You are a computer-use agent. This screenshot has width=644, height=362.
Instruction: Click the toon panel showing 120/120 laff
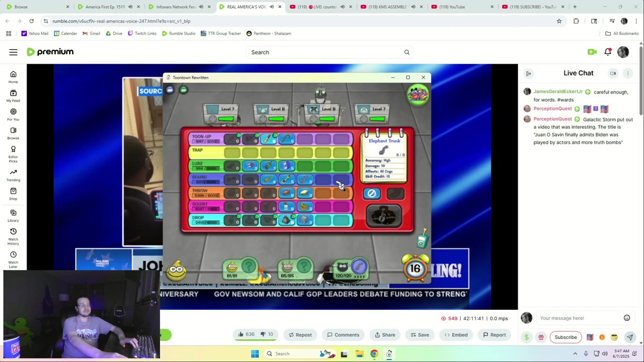[352, 270]
